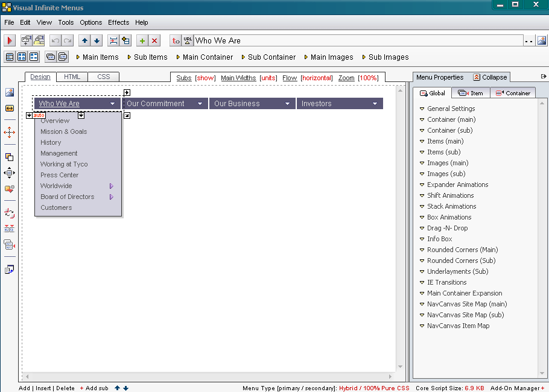Click the red X delete item icon
549x392 pixels.
click(154, 40)
